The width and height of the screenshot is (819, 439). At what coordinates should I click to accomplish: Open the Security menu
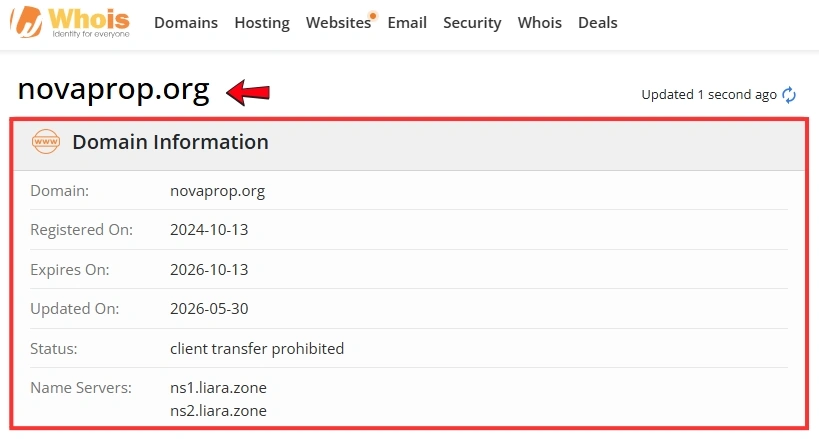coord(472,22)
